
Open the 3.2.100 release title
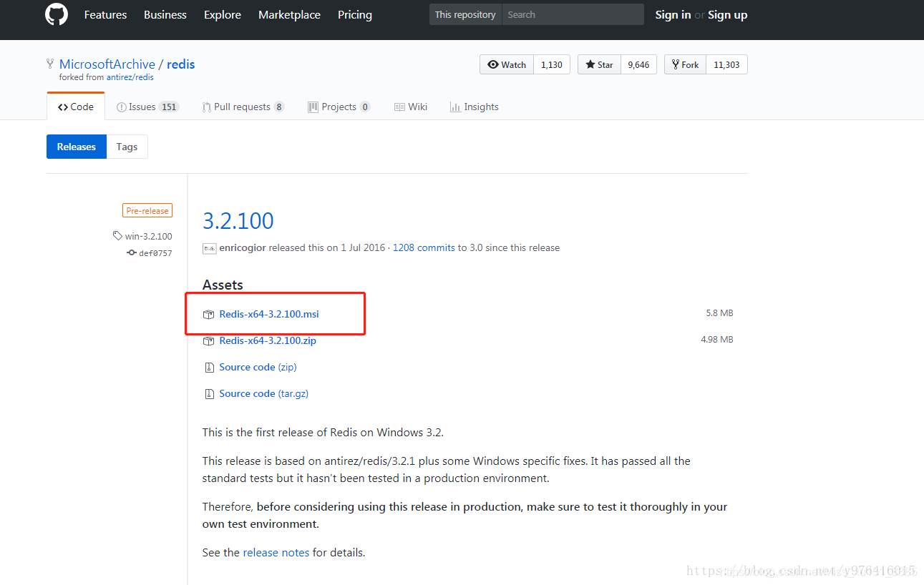238,220
